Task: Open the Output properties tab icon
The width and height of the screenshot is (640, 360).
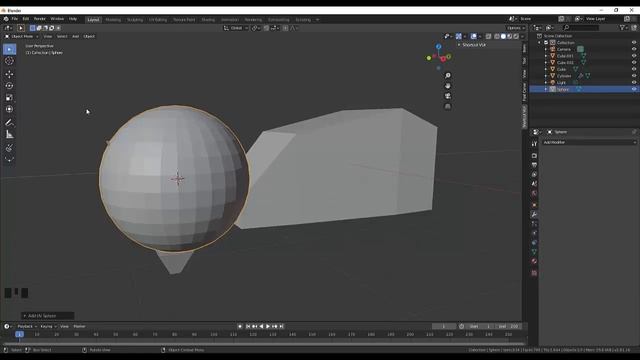Action: [x=534, y=165]
